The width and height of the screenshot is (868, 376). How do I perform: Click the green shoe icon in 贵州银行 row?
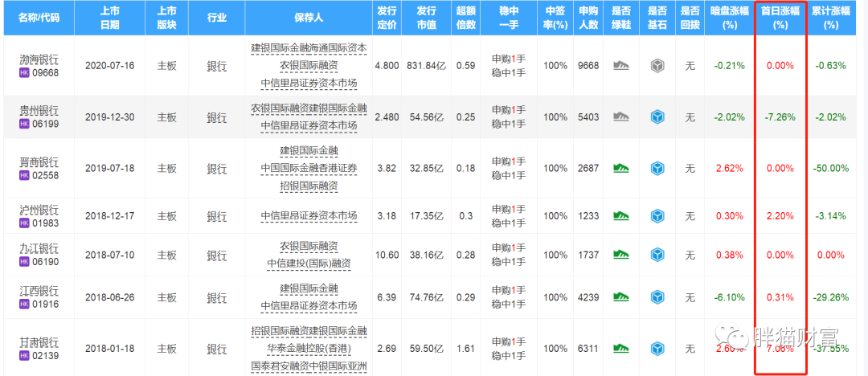click(621, 117)
